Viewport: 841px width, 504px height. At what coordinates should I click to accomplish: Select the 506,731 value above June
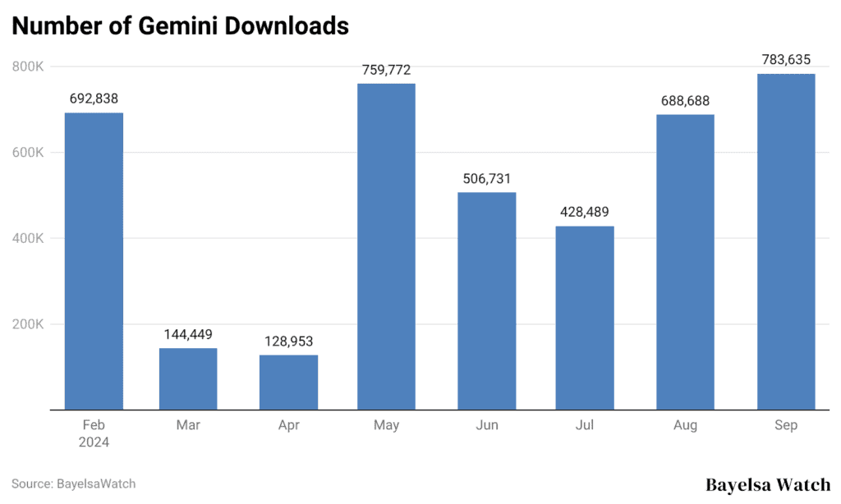pyautogui.click(x=486, y=178)
